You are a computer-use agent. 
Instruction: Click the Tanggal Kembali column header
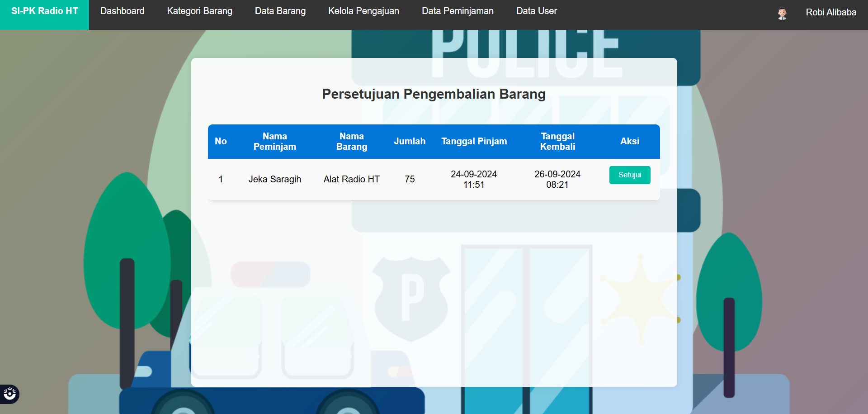pyautogui.click(x=558, y=142)
